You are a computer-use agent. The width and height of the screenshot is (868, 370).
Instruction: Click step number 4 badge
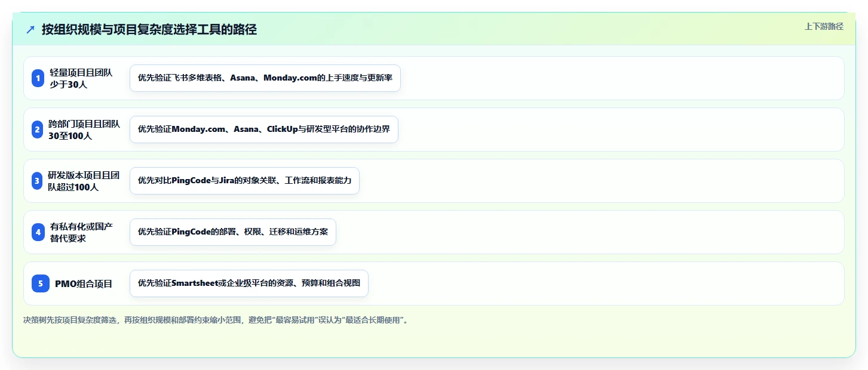pos(38,232)
